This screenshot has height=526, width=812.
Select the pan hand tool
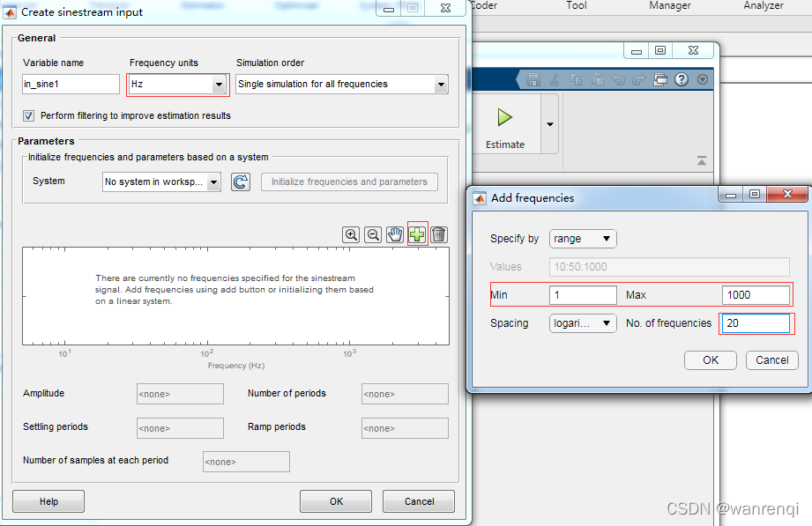(395, 234)
